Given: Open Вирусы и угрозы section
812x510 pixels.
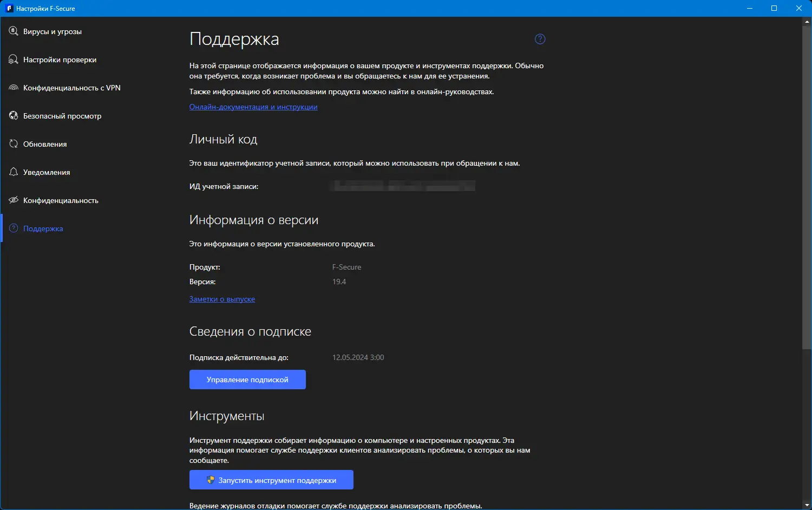Looking at the screenshot, I should [53, 31].
